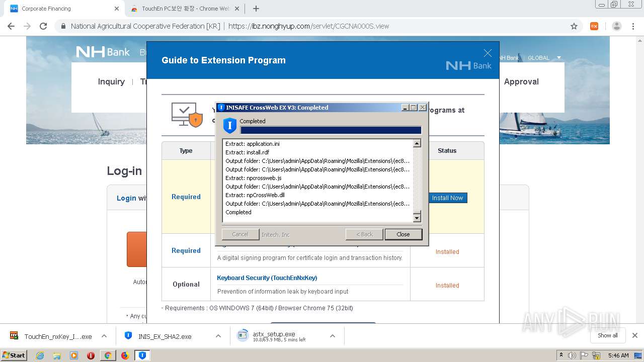The width and height of the screenshot is (644, 362).
Task: Minimize the INISAFE CrossWeb installer window
Action: pos(405,108)
